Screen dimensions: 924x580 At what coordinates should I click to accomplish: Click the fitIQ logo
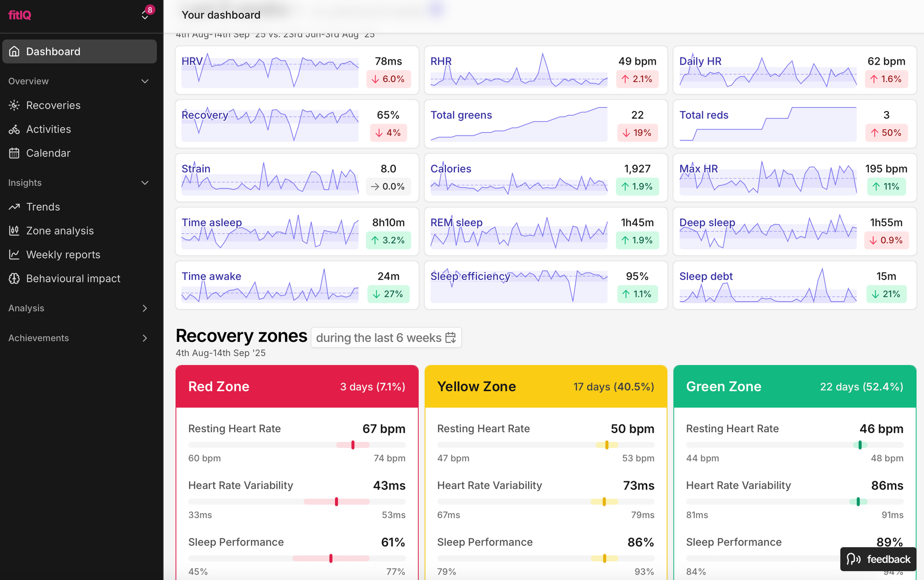[20, 15]
